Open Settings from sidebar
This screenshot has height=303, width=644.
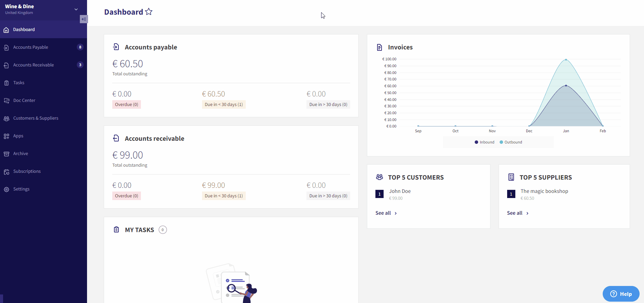(x=43, y=189)
